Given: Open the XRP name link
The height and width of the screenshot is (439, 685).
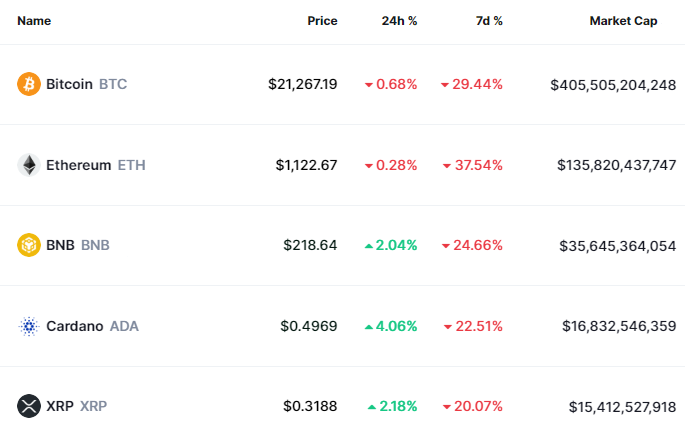Looking at the screenshot, I should tap(76, 406).
